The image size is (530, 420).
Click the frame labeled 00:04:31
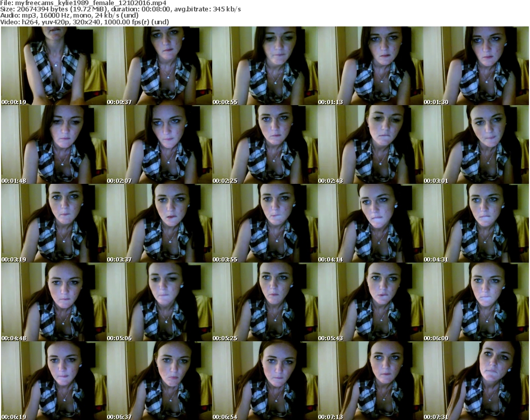pyautogui.click(x=476, y=224)
